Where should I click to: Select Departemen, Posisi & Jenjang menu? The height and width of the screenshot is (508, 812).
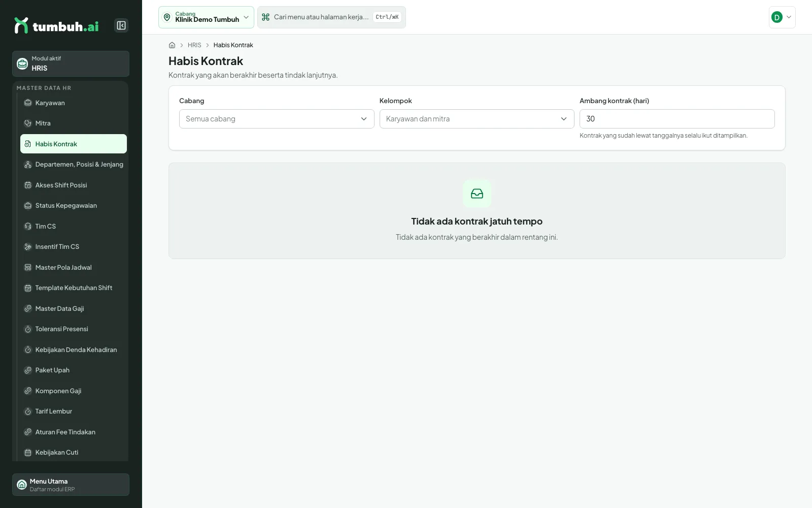coord(74,165)
